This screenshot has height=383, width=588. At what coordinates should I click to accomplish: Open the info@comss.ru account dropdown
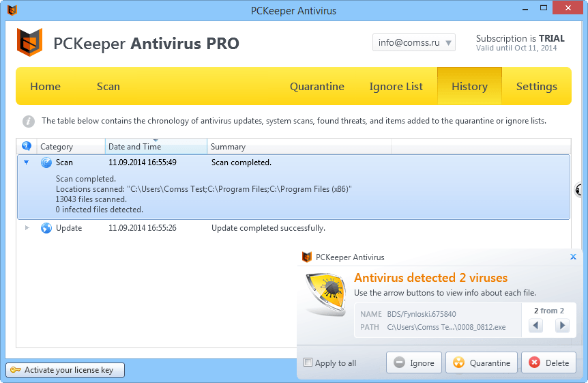point(413,42)
